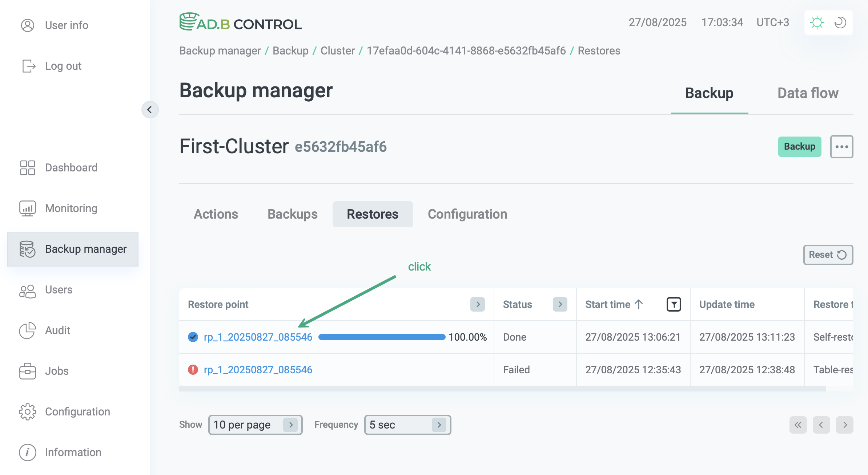Click the 100% restore progress bar
This screenshot has height=475, width=868.
[x=381, y=337]
